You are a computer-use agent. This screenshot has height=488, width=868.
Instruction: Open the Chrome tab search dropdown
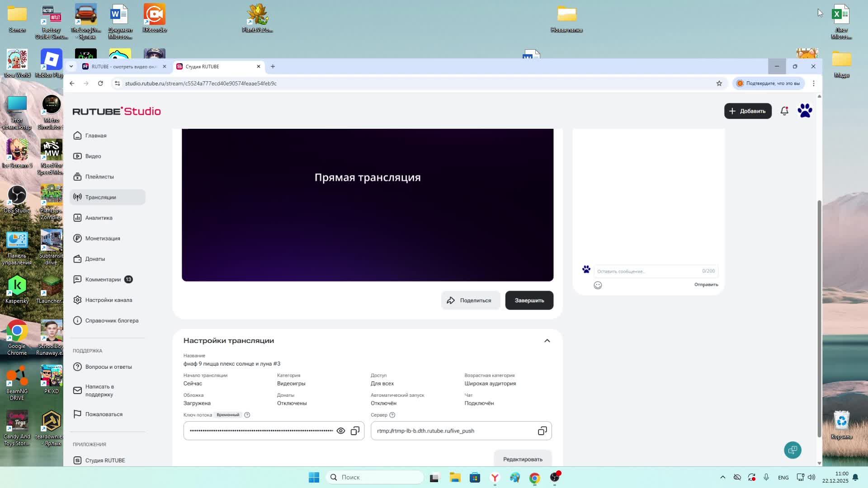[x=71, y=66]
